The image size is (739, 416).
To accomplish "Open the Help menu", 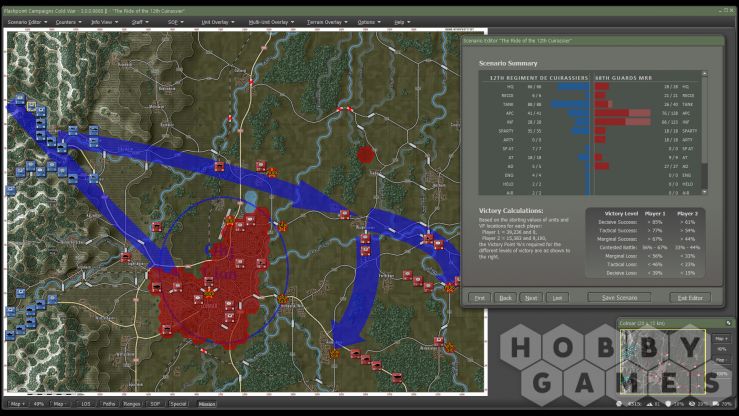I will coord(402,22).
